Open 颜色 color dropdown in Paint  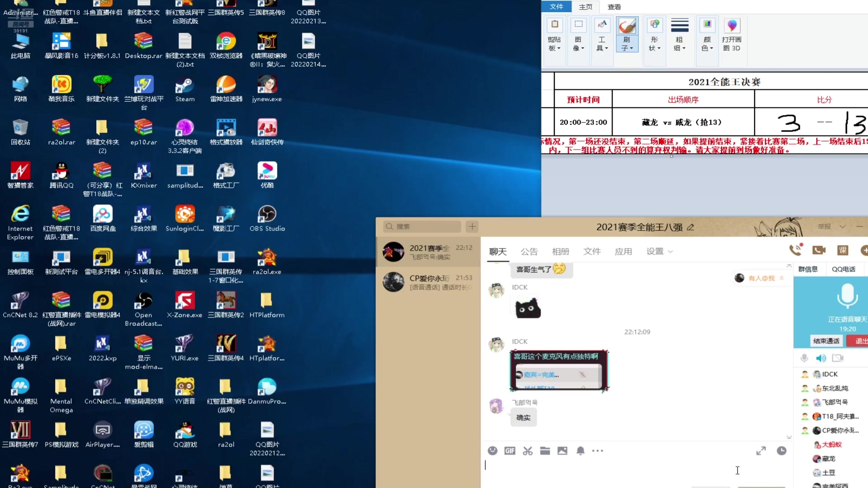pyautogui.click(x=707, y=44)
